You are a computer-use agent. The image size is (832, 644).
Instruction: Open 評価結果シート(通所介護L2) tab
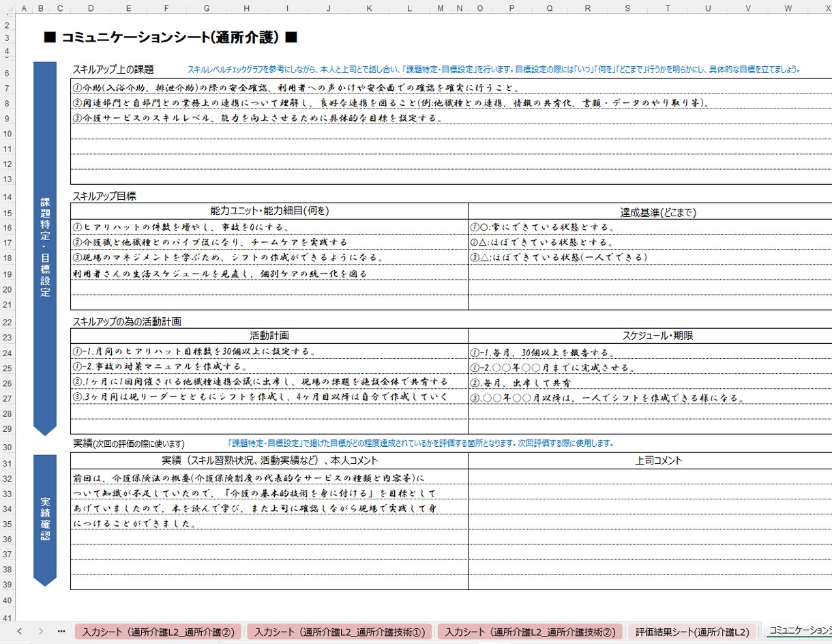(692, 632)
